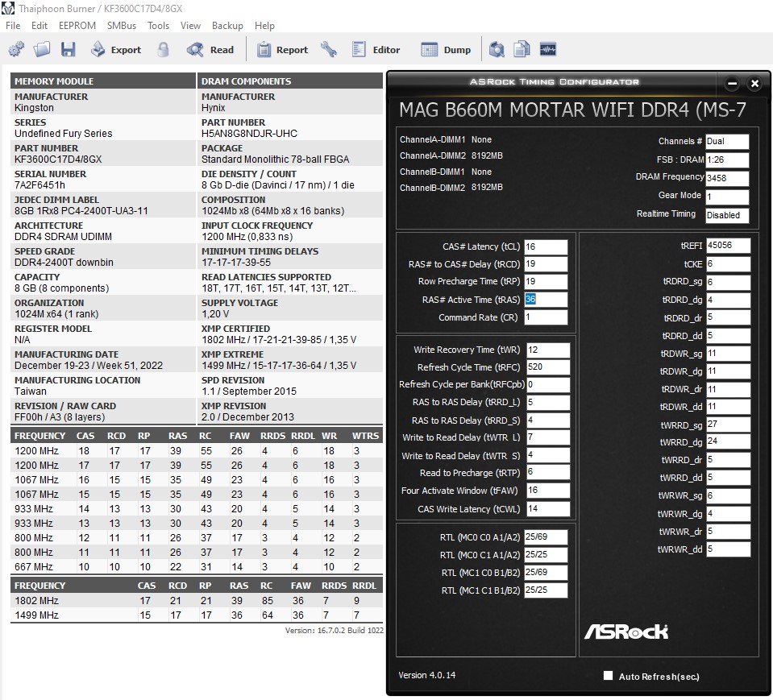The image size is (773, 700).
Task: Save the dump with the floppy disk icon
Action: tap(68, 49)
